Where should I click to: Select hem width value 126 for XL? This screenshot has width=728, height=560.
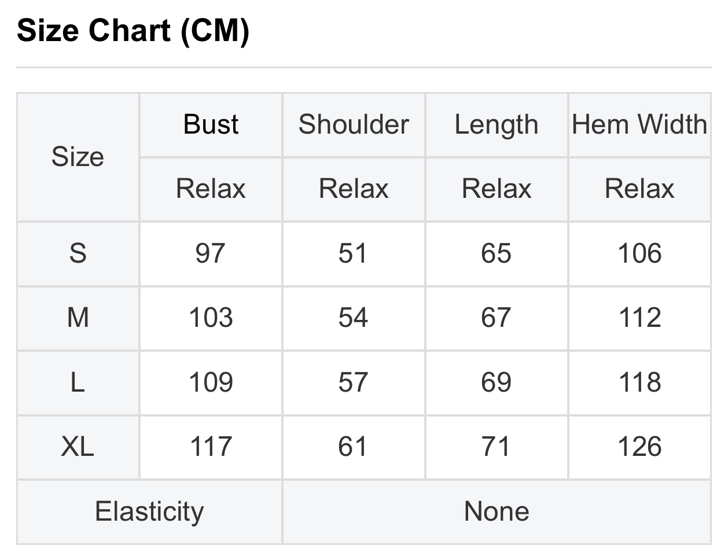[639, 447]
